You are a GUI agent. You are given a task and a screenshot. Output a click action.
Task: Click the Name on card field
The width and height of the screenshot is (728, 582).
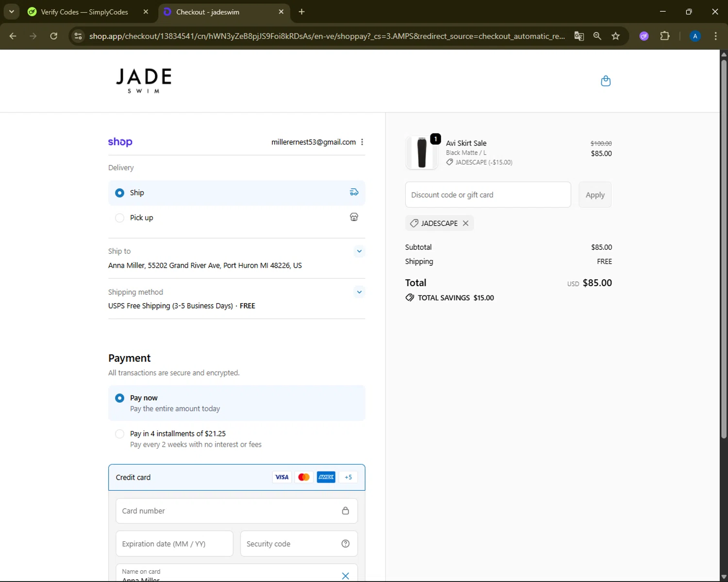pyautogui.click(x=237, y=573)
